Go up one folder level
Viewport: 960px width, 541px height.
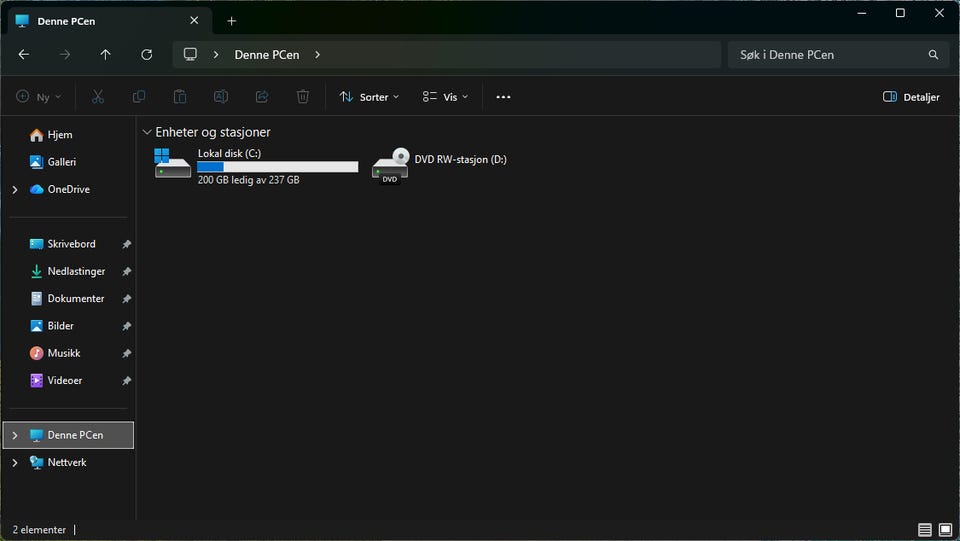tap(105, 54)
